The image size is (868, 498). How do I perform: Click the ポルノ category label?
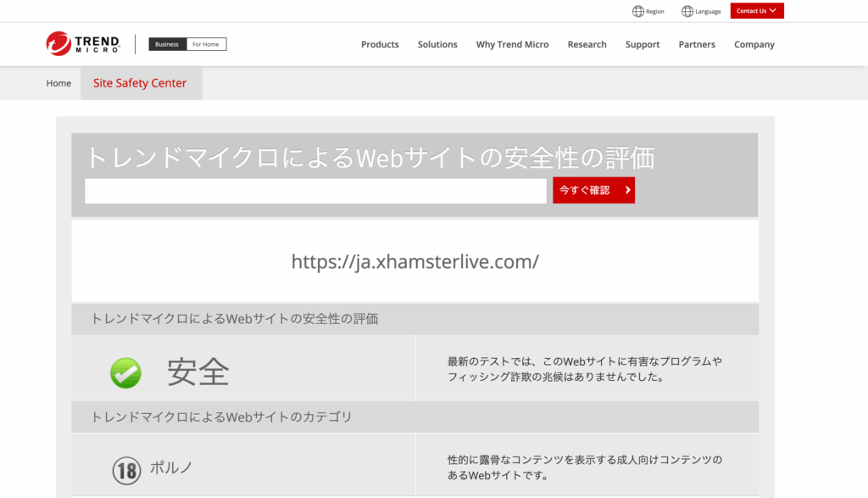coord(171,467)
